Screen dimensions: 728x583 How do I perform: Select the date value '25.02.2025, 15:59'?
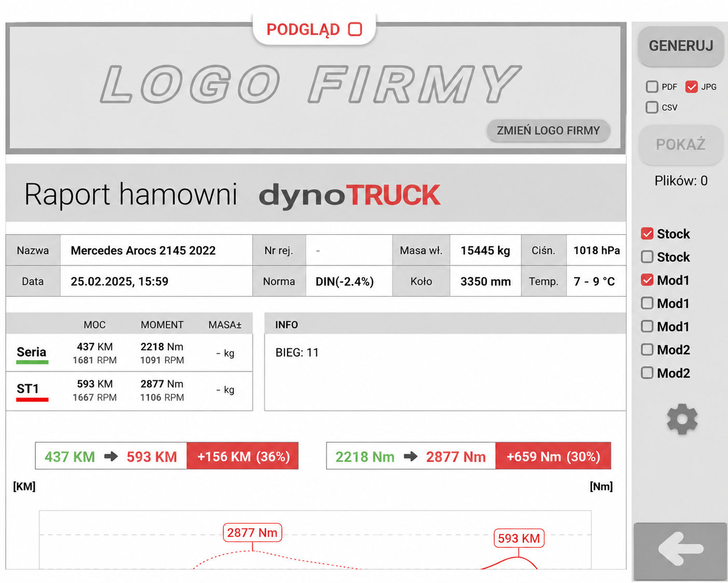(119, 282)
